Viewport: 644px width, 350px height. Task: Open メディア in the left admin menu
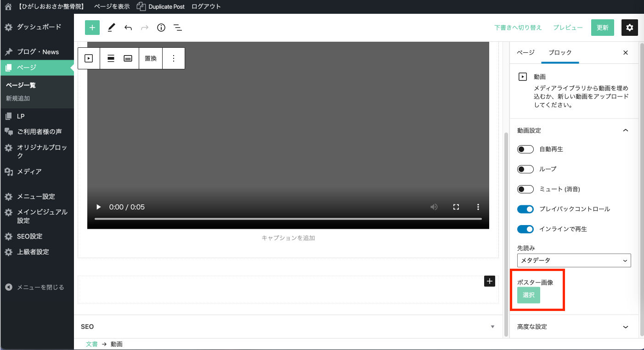[29, 171]
